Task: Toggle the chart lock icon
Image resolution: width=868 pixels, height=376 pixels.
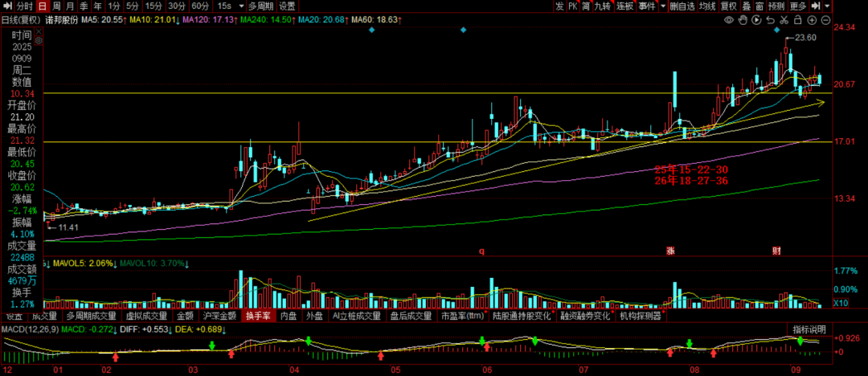Action: (798, 19)
